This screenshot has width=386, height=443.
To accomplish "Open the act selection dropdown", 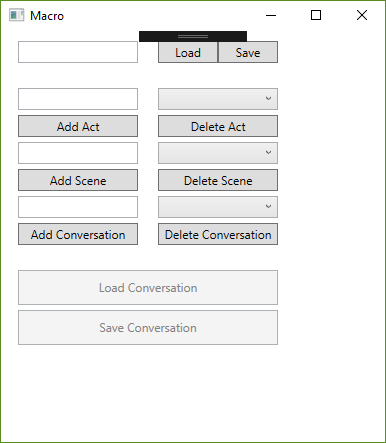I will tap(218, 99).
